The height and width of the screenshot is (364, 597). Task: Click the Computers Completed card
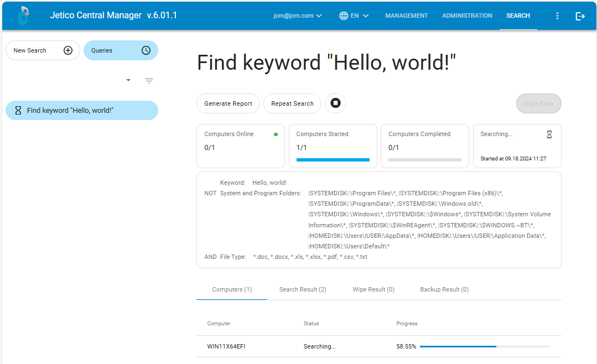425,146
